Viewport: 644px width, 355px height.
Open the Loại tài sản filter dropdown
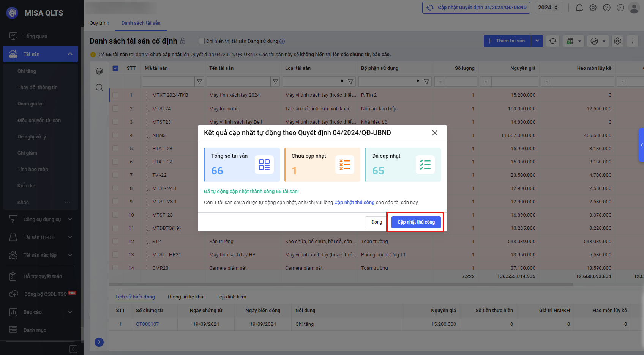[x=342, y=81]
